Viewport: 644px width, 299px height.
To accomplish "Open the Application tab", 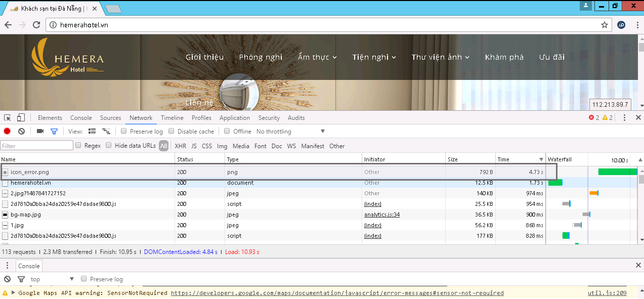I will [235, 118].
